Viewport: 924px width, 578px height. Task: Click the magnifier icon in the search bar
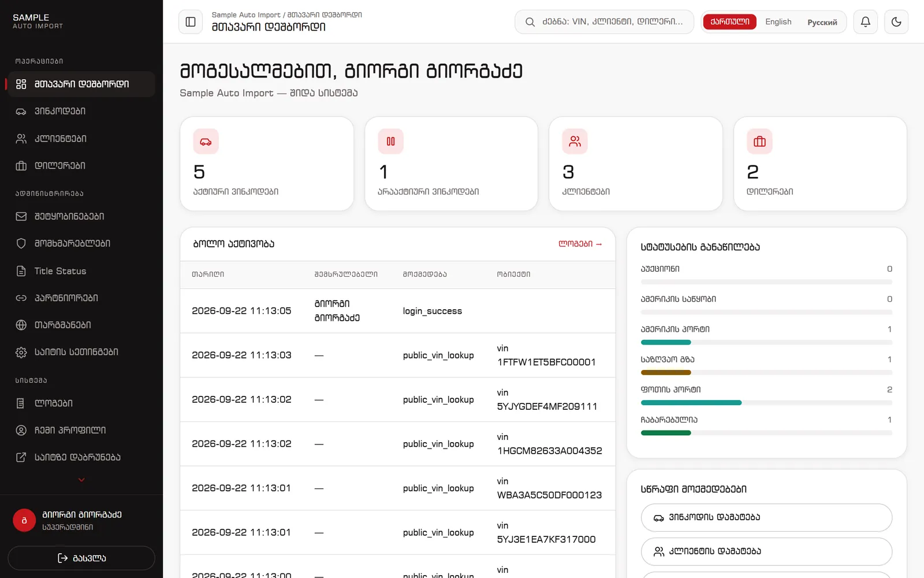point(530,22)
